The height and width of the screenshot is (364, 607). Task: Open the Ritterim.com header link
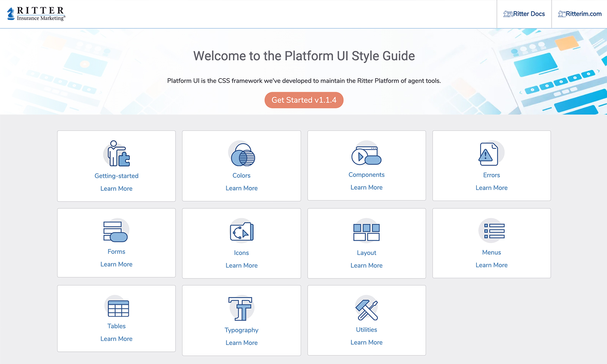tap(579, 14)
